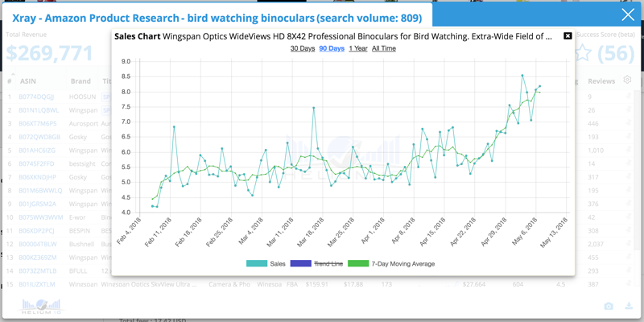Image resolution: width=644 pixels, height=322 pixels.
Task: Close the Xray product research window
Action: tap(628, 15)
